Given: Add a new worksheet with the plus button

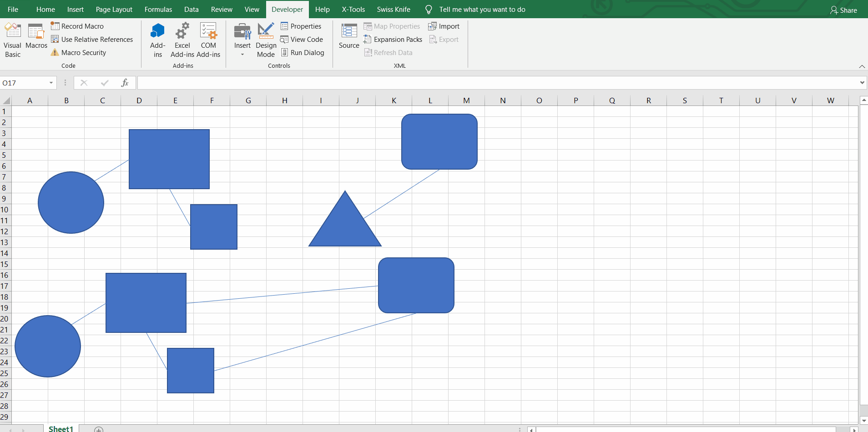Looking at the screenshot, I should (x=98, y=429).
